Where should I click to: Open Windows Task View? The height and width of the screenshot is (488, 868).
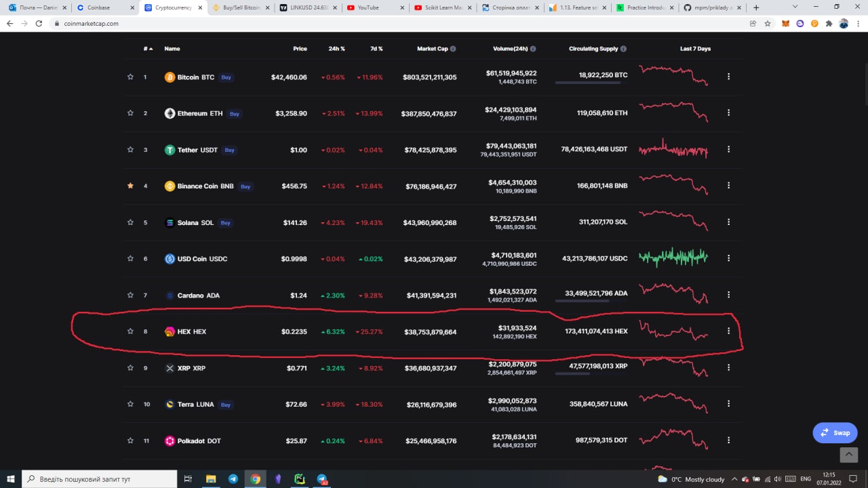[189, 479]
